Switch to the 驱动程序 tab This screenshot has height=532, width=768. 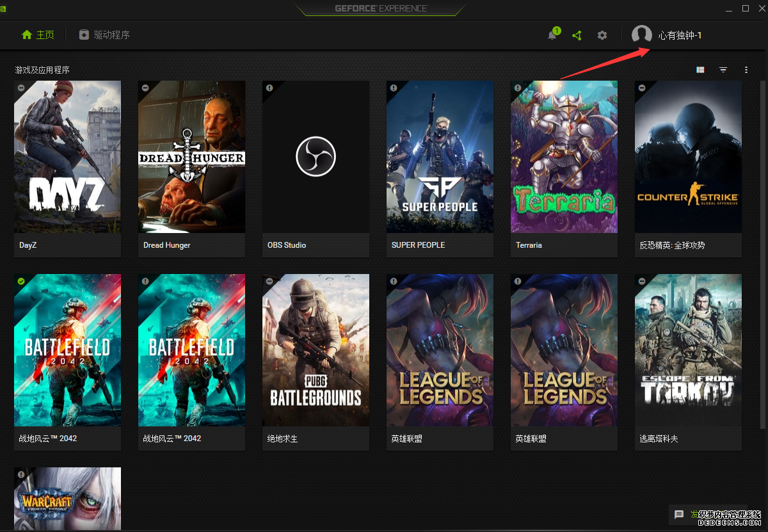(x=104, y=35)
